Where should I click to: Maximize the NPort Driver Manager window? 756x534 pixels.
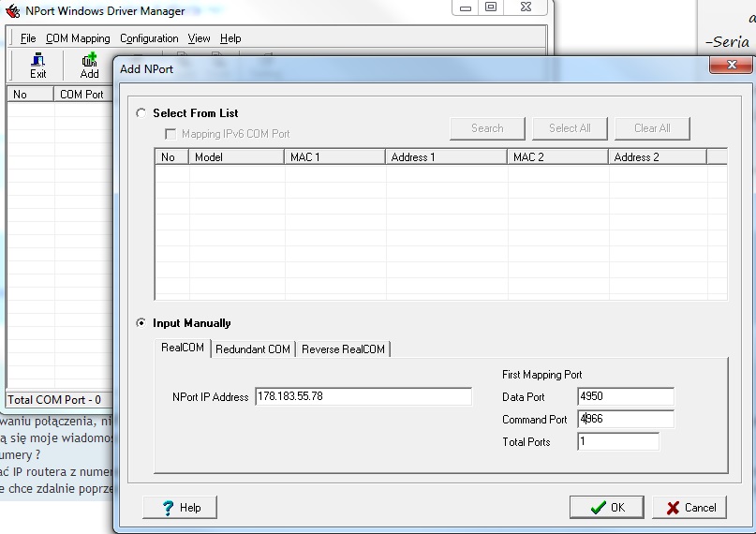[491, 7]
